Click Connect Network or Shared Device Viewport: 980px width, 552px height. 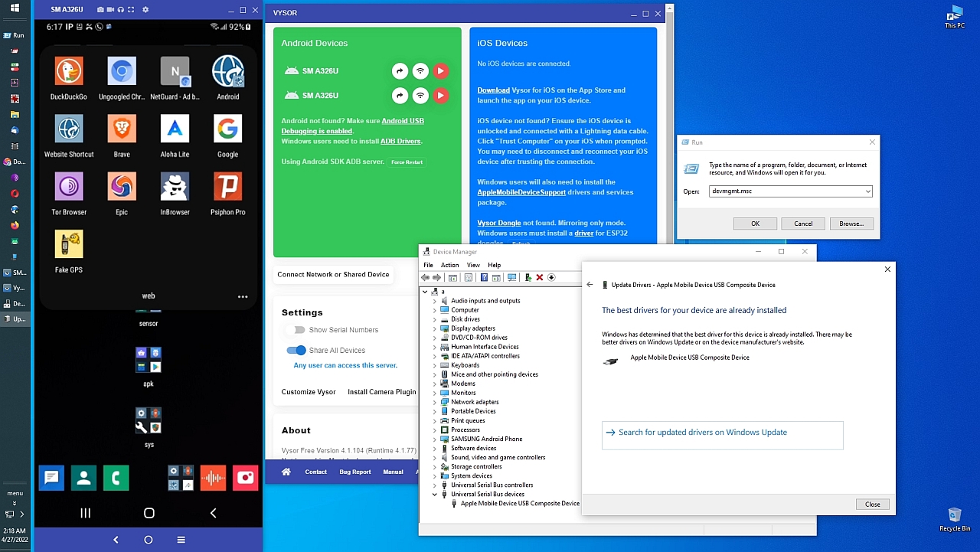[333, 275]
